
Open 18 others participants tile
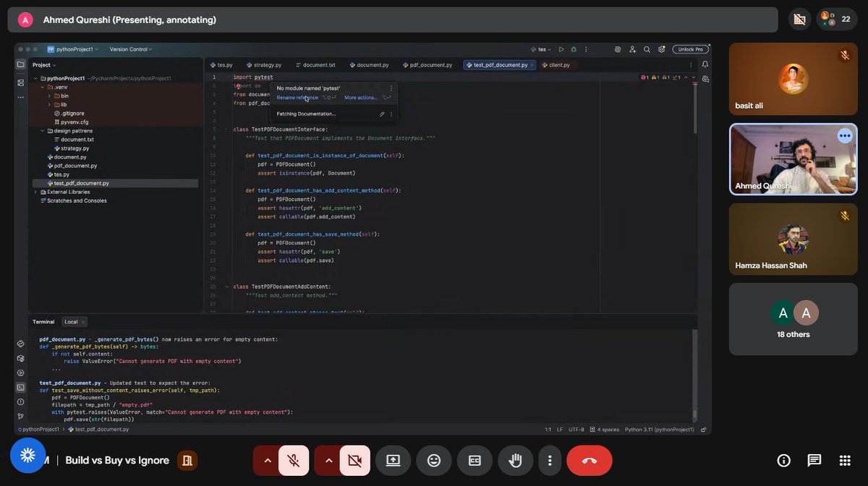point(793,319)
